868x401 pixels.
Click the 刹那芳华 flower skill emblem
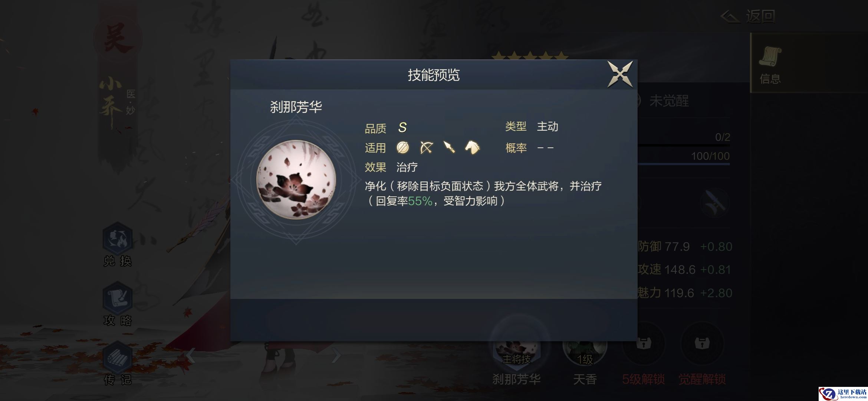296,180
